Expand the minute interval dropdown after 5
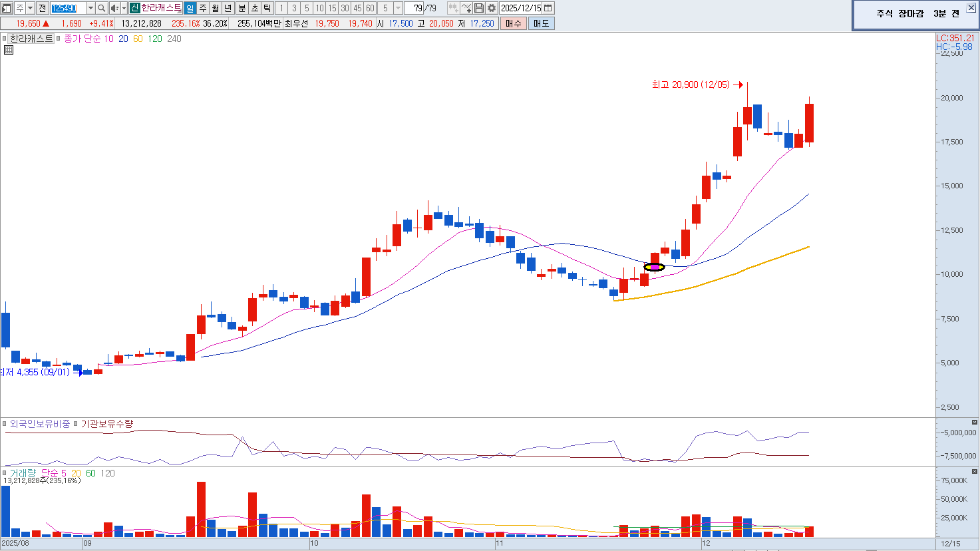 click(x=398, y=8)
